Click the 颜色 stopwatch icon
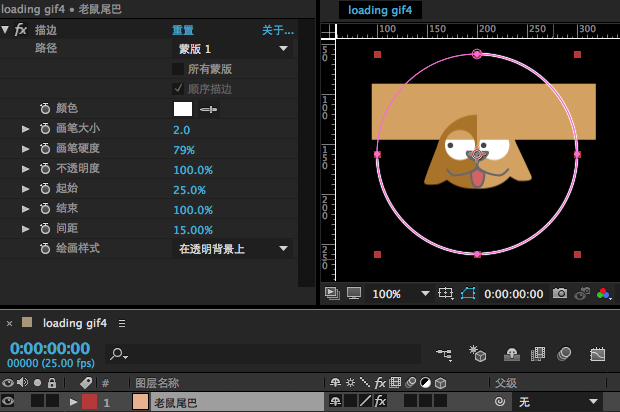This screenshot has width=620, height=412. 45,108
